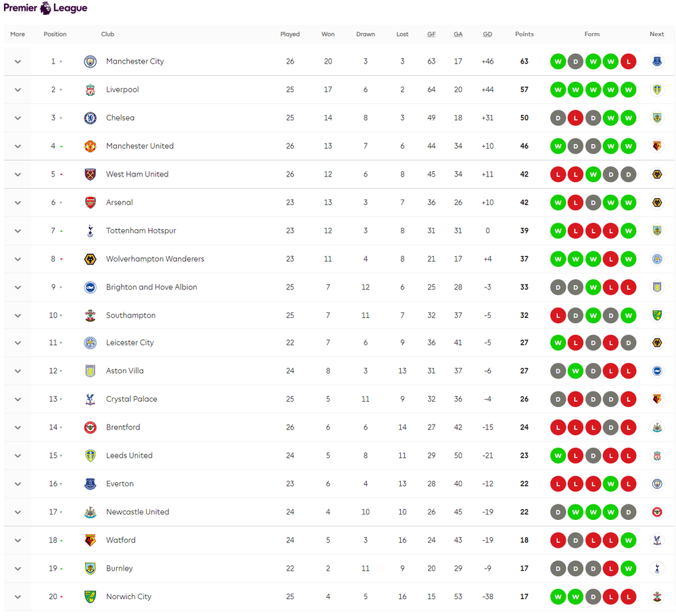
Task: Open the Newcastle United club link
Action: point(137,512)
